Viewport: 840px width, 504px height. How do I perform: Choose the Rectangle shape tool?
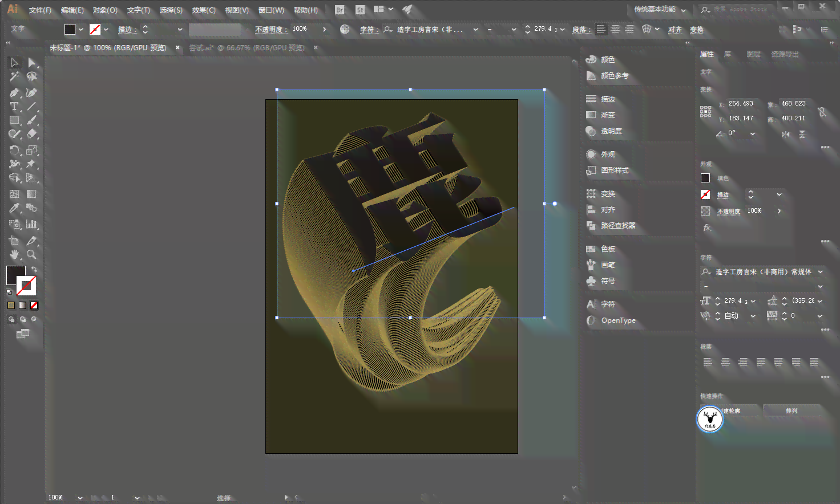click(x=14, y=120)
